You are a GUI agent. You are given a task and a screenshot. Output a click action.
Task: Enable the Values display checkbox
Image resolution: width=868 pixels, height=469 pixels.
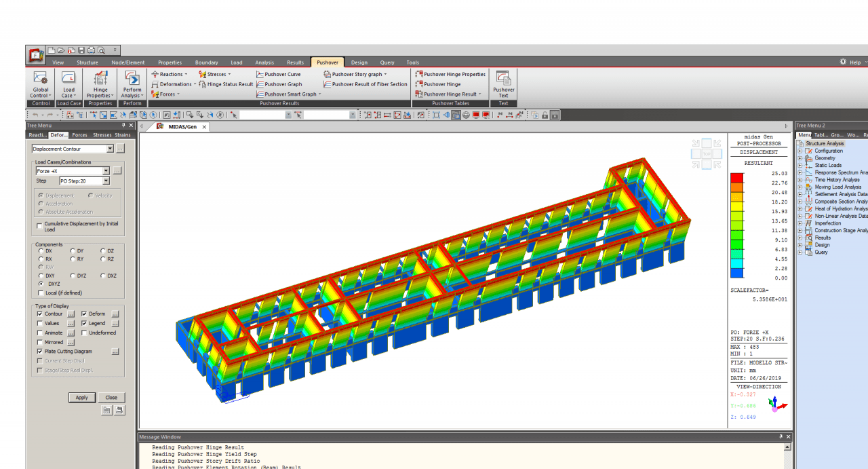coord(40,324)
